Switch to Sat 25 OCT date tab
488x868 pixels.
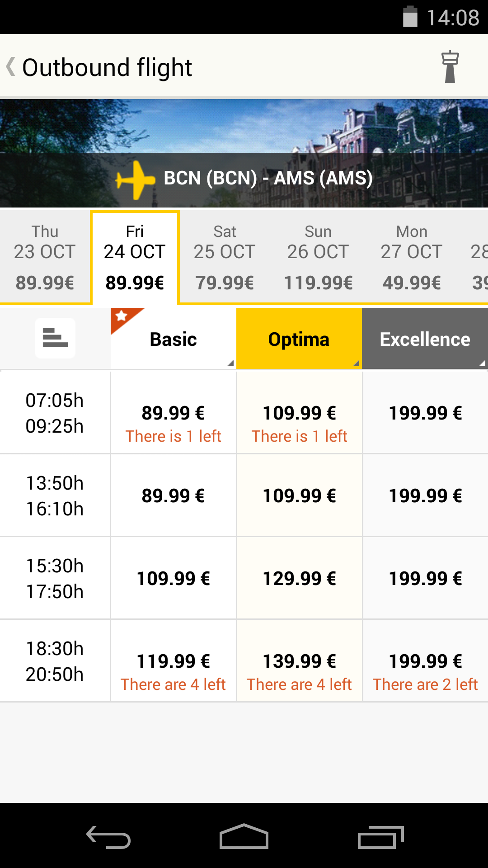click(x=225, y=257)
